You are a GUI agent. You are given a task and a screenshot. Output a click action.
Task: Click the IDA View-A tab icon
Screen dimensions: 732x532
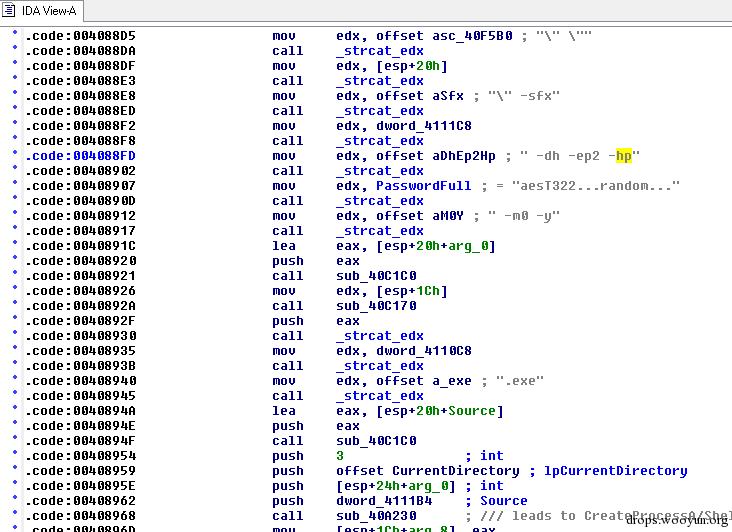pyautogui.click(x=12, y=10)
